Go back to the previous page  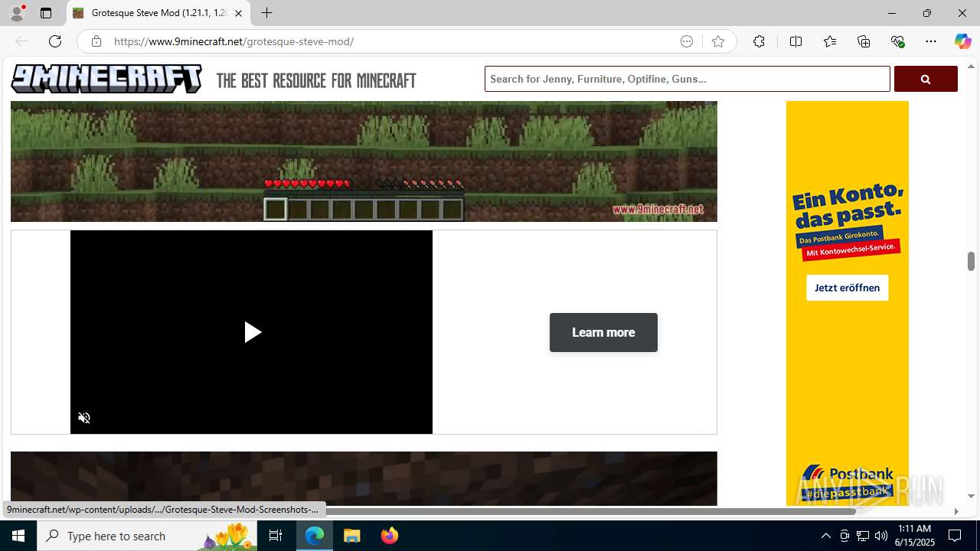point(21,41)
